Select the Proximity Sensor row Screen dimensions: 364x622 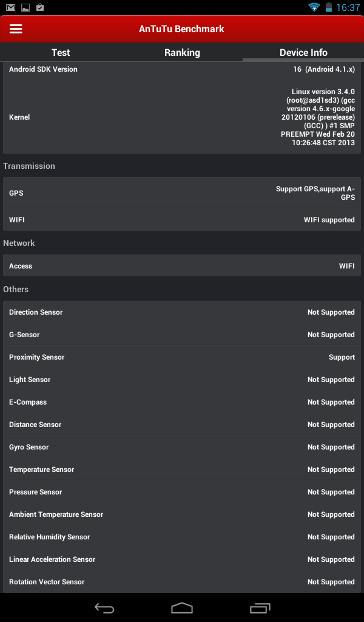pyautogui.click(x=182, y=357)
